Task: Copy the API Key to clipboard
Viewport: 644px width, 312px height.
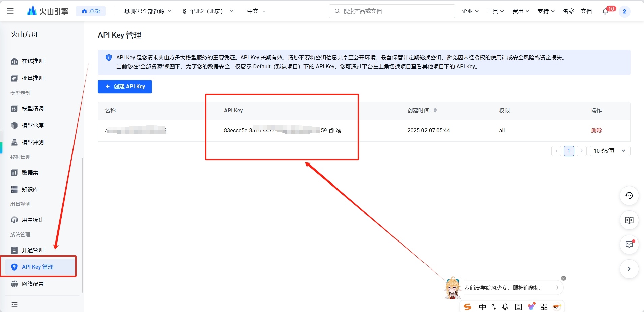Action: point(331,131)
